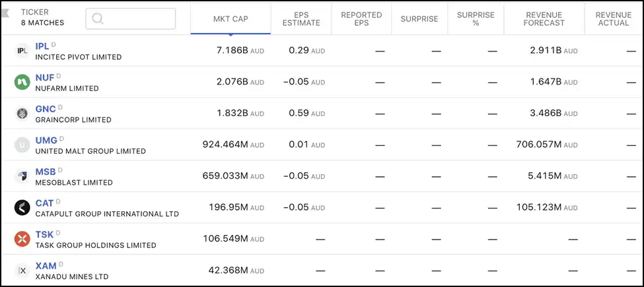Open the MSB ticker link

[46, 172]
